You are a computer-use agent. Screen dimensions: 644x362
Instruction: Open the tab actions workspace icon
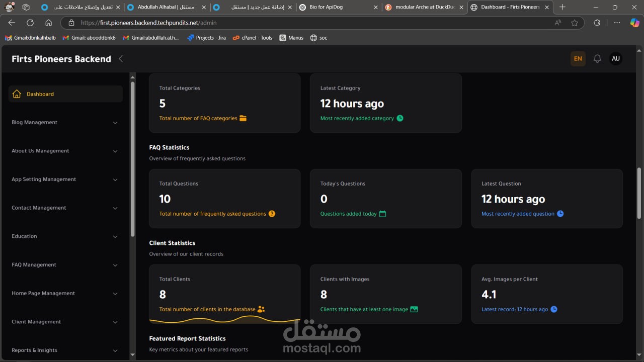point(26,7)
